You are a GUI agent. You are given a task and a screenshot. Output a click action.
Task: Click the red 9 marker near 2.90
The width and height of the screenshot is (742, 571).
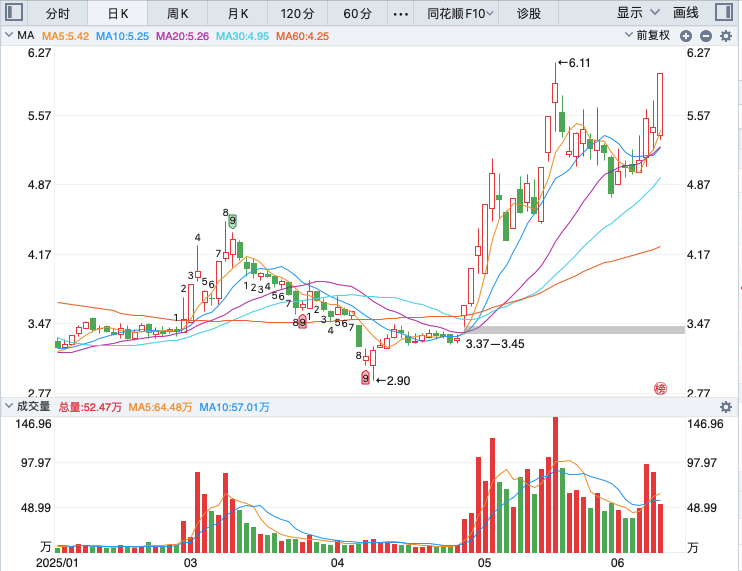point(365,378)
